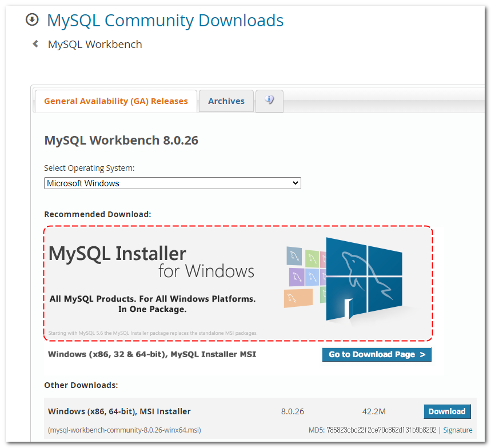The width and height of the screenshot is (491, 448).
Task: Click the 'Other Downloads:' label
Action: click(x=81, y=385)
